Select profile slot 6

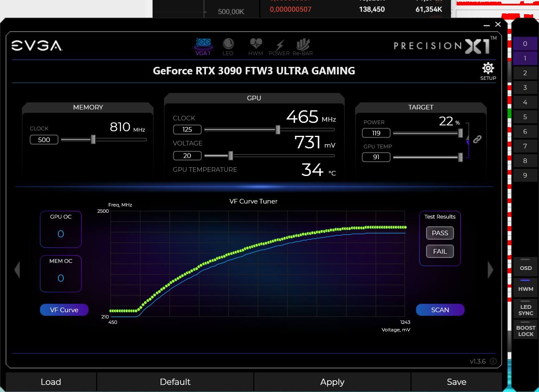[x=525, y=132]
